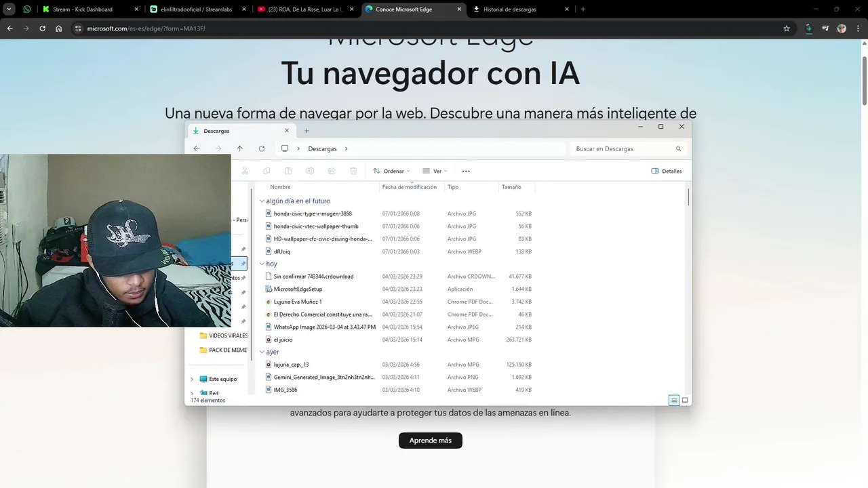Open Chrome media control icon
This screenshot has height=488, width=868.
point(825,28)
